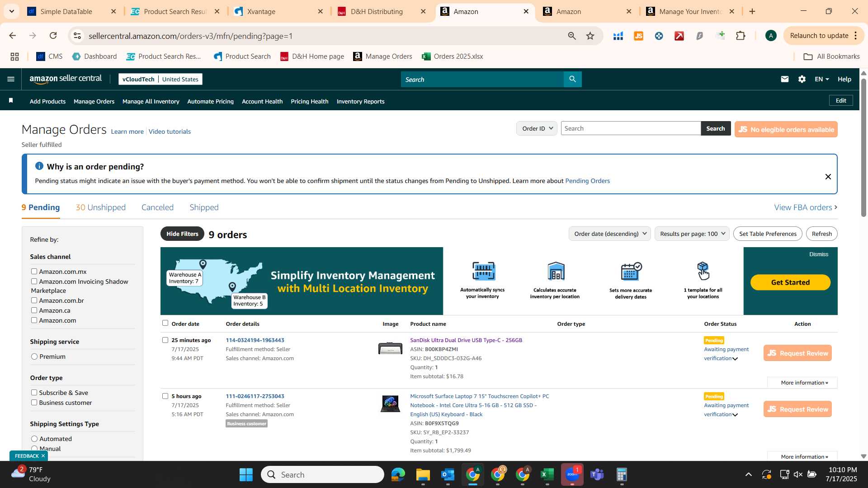
Task: Check the Amazon.com Invoicing Shadow Marketplace checkbox
Action: 34,281
